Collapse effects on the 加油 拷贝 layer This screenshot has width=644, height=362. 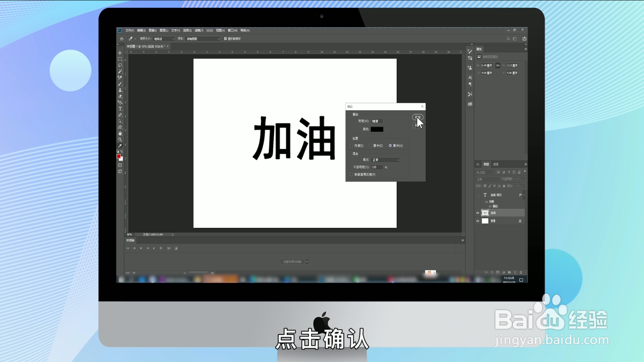point(523,195)
